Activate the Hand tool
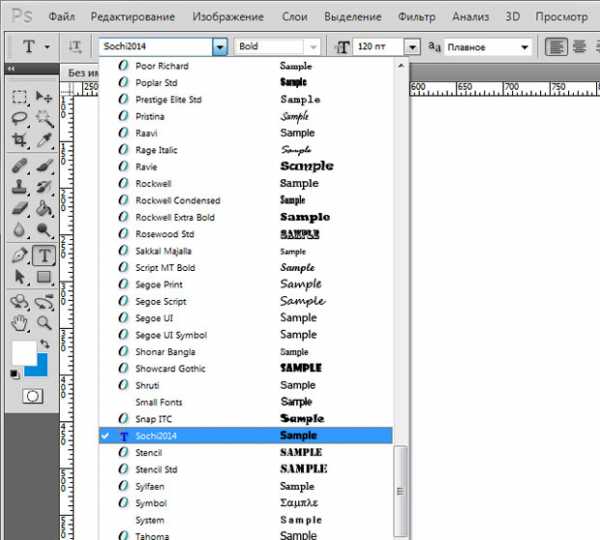600x540 pixels. pyautogui.click(x=19, y=322)
